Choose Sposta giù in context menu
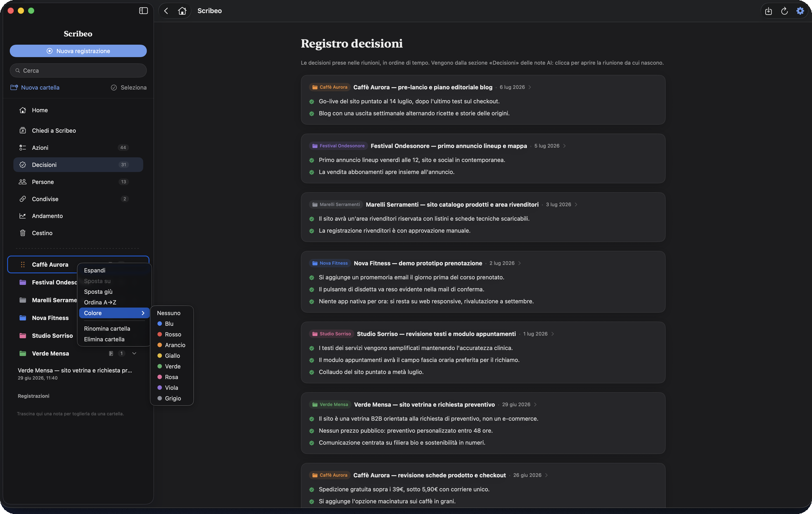Viewport: 812px width, 514px height. 114,292
